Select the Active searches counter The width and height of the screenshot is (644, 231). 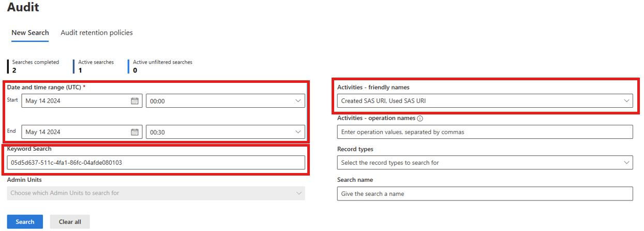pyautogui.click(x=96, y=66)
